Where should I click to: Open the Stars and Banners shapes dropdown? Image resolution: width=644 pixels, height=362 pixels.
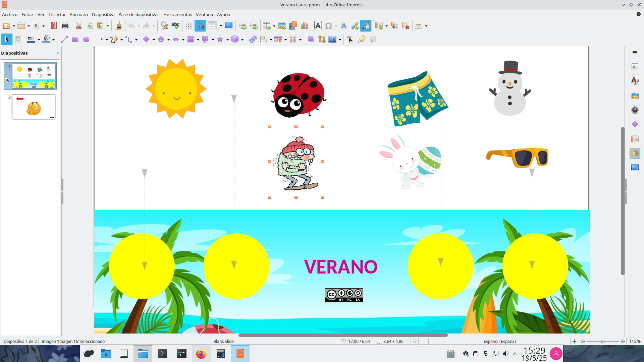coord(227,40)
